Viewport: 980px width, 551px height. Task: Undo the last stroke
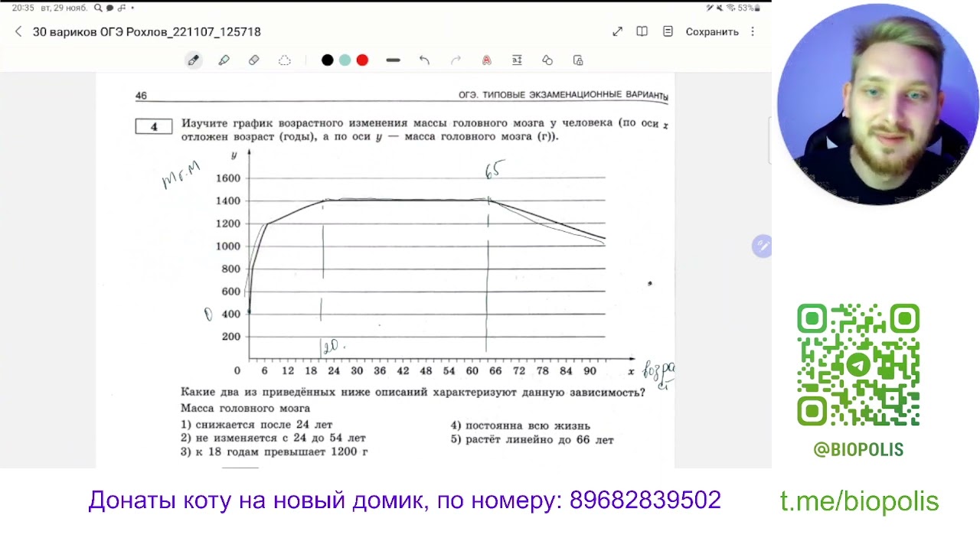tap(424, 60)
